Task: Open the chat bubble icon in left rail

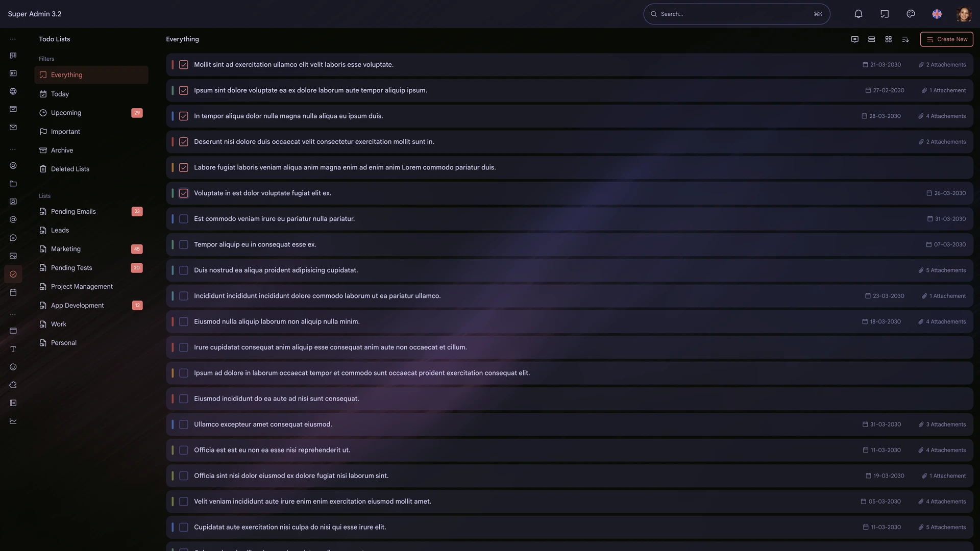Action: (x=13, y=238)
